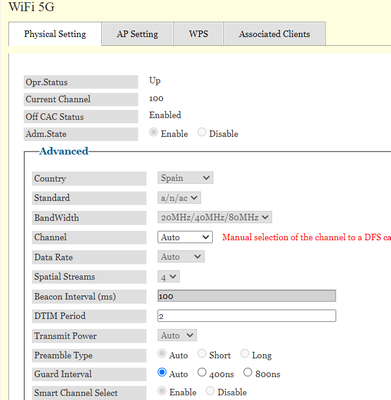Click the Country label

click(x=89, y=178)
